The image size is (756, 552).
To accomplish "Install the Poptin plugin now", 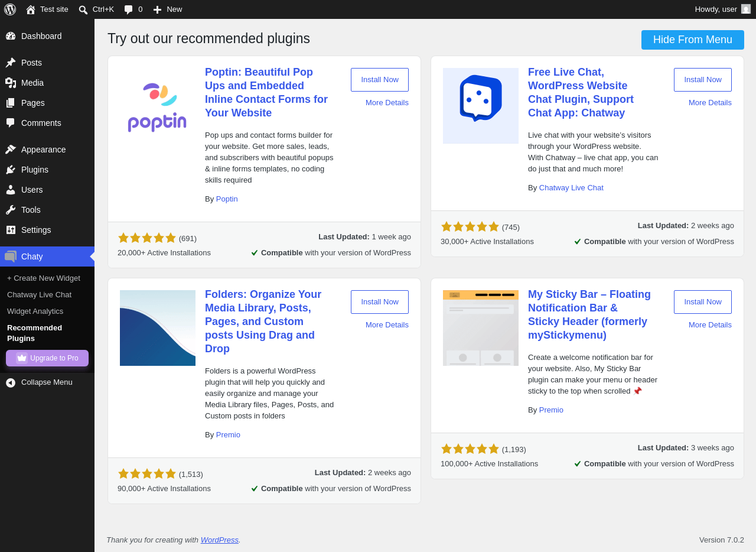I will coord(380,80).
